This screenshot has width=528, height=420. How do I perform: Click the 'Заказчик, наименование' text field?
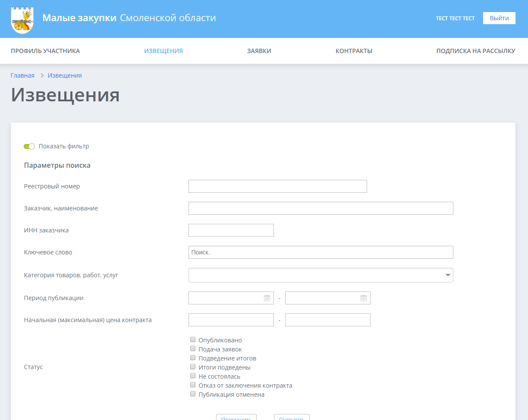pyautogui.click(x=321, y=208)
